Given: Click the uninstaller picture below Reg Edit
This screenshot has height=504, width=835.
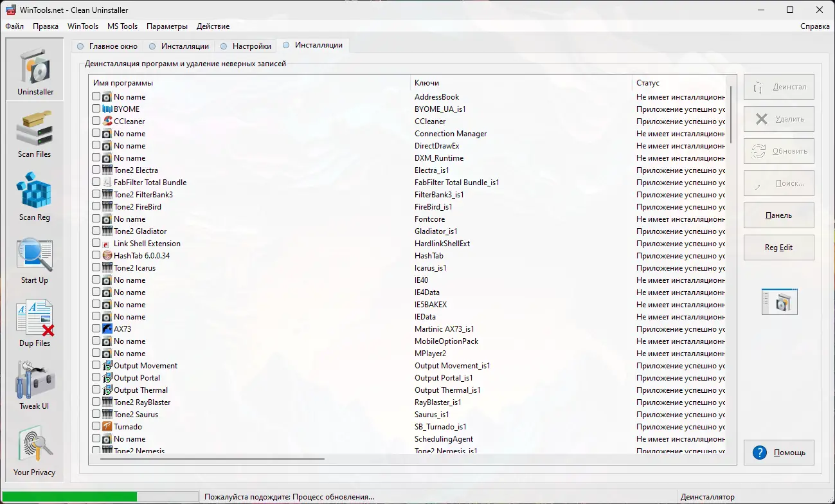Looking at the screenshot, I should pos(780,302).
